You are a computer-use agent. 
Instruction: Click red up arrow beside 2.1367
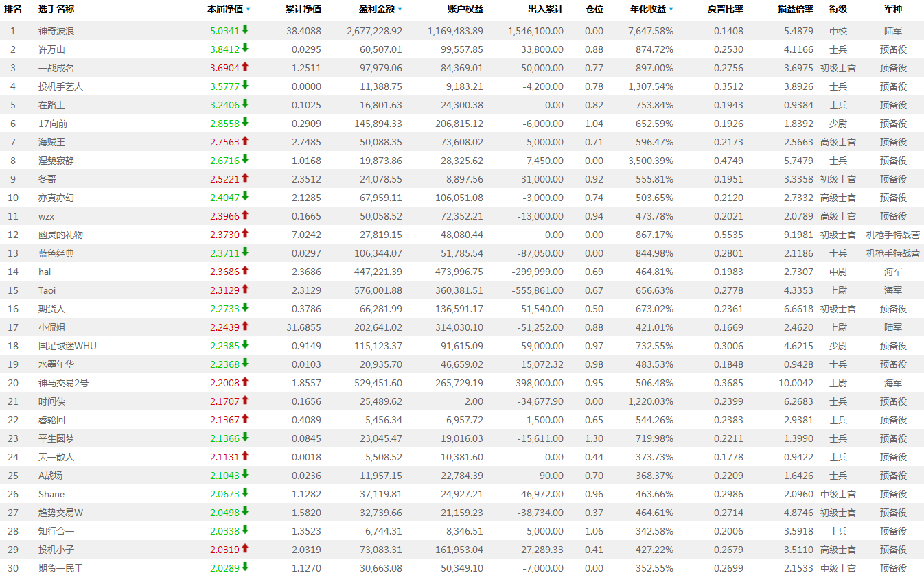tap(245, 419)
